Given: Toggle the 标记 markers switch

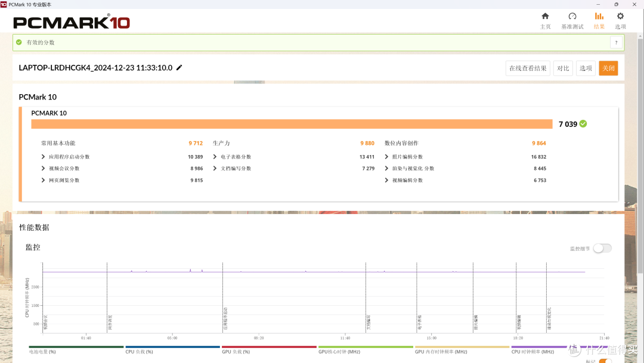Looking at the screenshot, I should 605,361.
